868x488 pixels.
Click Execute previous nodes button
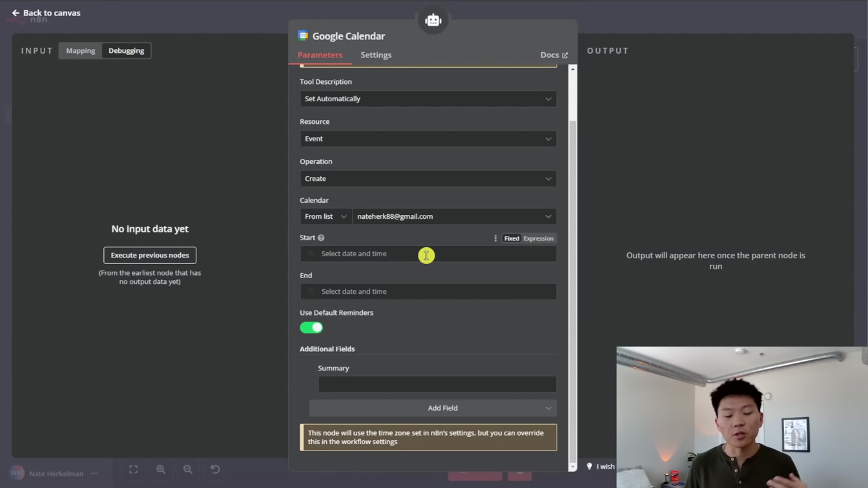(x=150, y=255)
